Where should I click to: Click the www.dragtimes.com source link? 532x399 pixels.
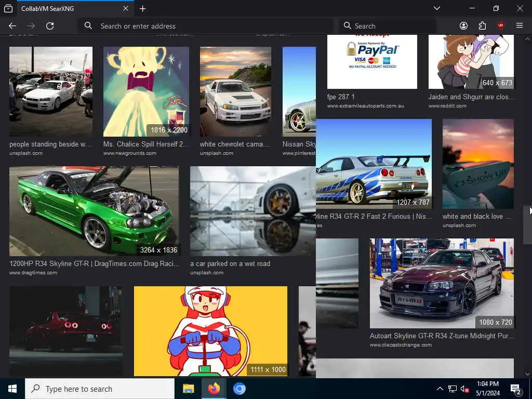(33, 273)
